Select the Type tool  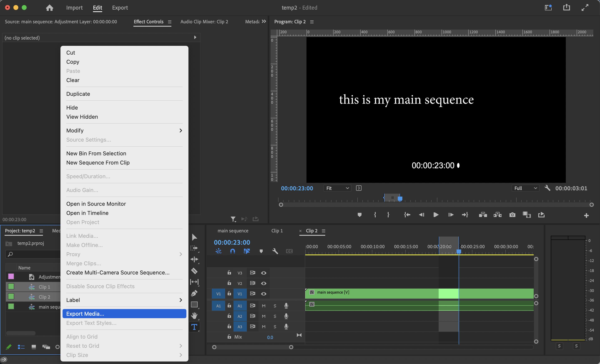click(x=194, y=327)
